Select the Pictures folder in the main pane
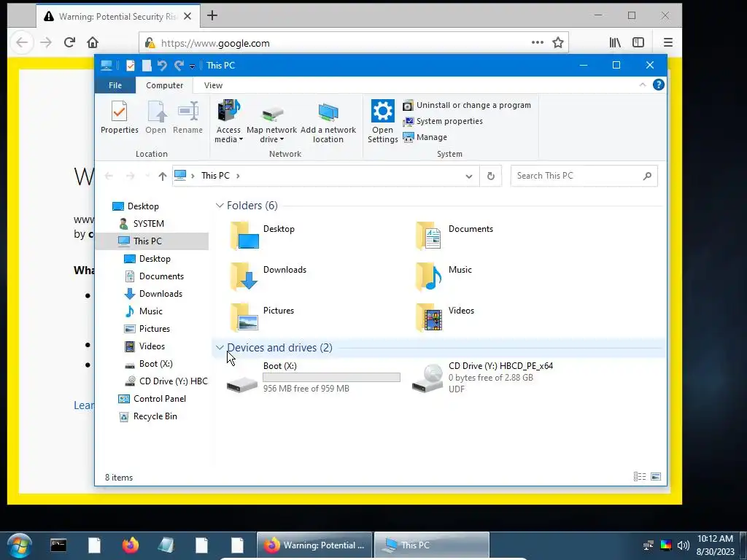Image resolution: width=747 pixels, height=560 pixels. tap(263, 316)
